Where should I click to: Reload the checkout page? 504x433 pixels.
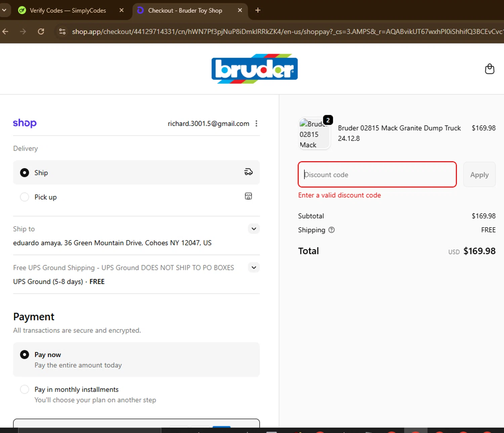pos(41,32)
